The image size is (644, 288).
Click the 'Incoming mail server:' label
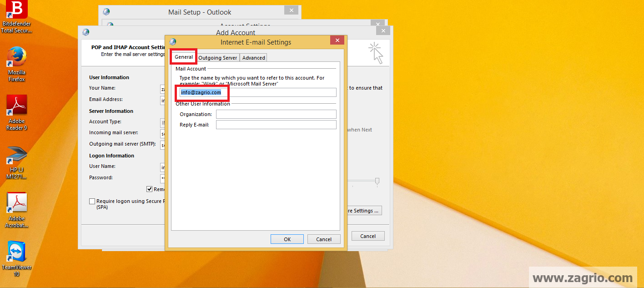click(113, 133)
